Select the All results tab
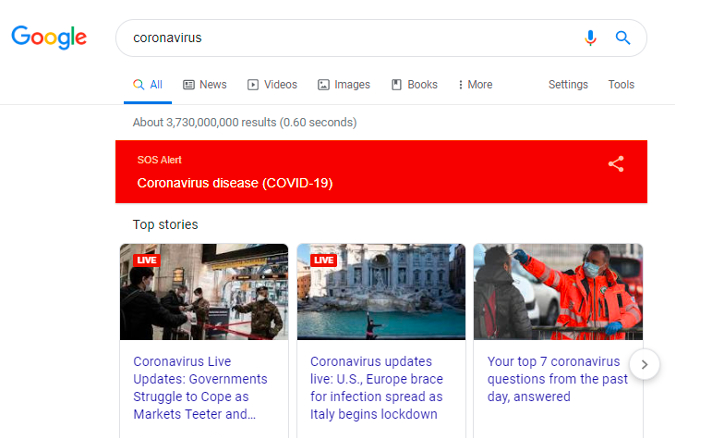 148,85
